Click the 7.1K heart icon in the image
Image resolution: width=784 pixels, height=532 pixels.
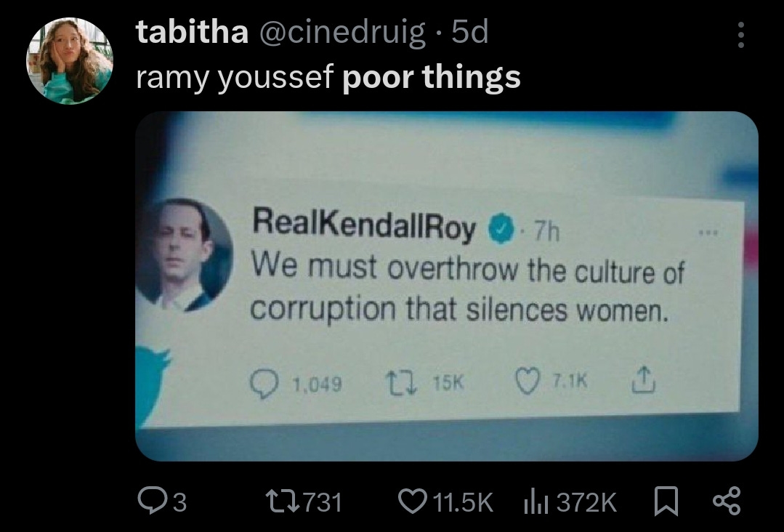click(x=528, y=381)
